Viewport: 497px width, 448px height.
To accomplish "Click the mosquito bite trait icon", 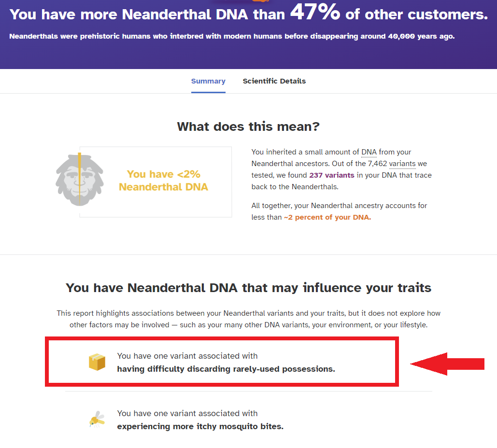I will [97, 420].
